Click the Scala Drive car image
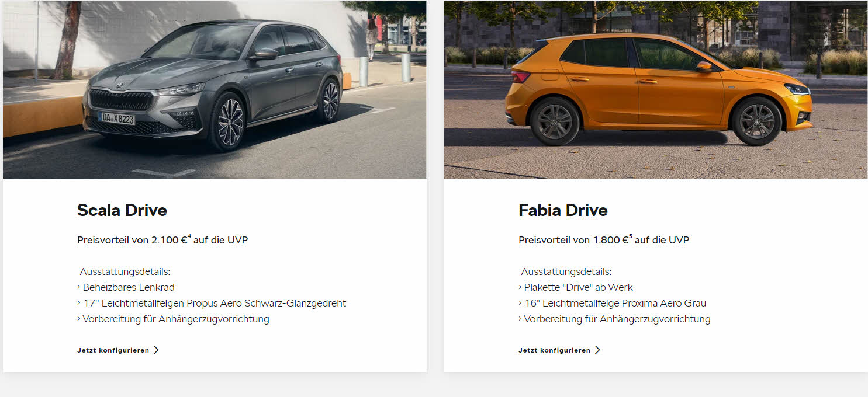 coord(215,89)
